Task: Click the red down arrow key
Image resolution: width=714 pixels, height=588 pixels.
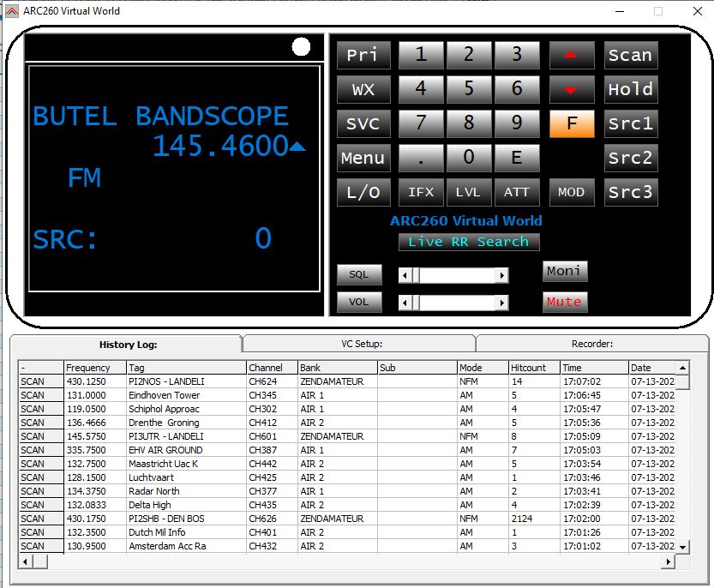Action: point(572,89)
